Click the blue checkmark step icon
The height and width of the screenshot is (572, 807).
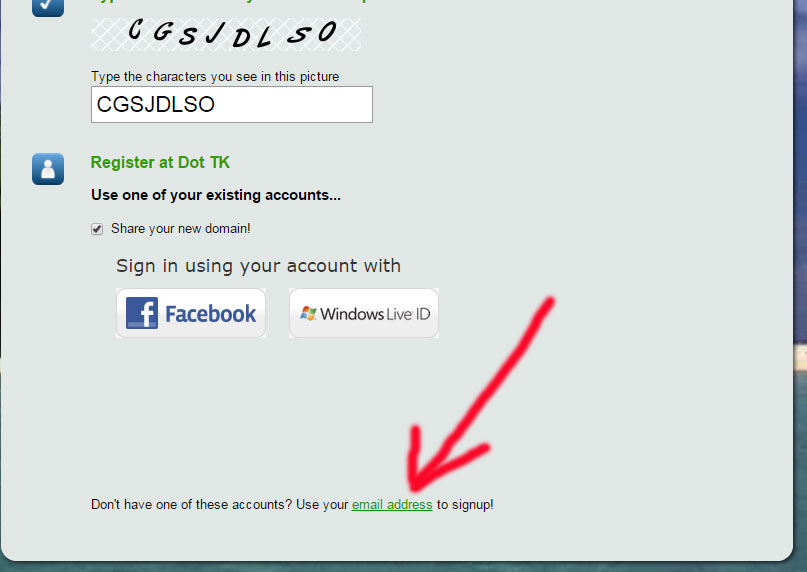(48, 7)
